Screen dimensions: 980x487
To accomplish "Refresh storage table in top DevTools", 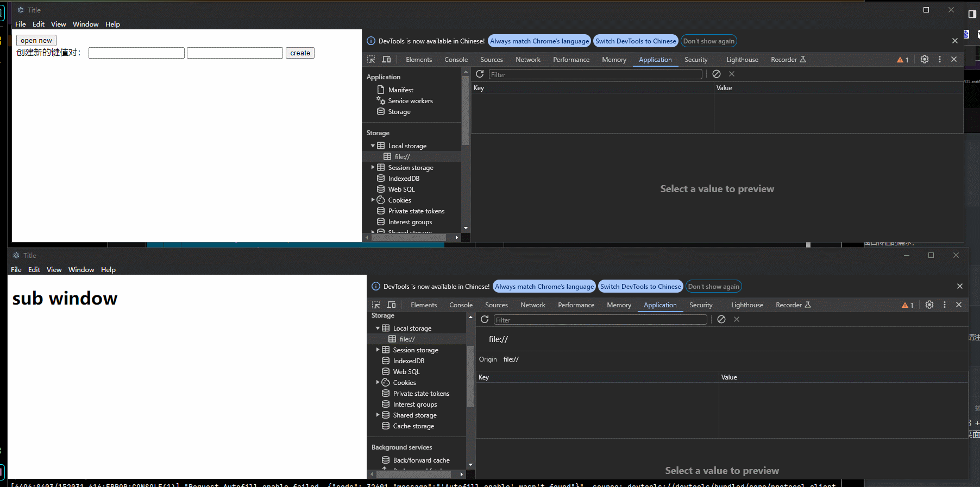I will pos(480,74).
